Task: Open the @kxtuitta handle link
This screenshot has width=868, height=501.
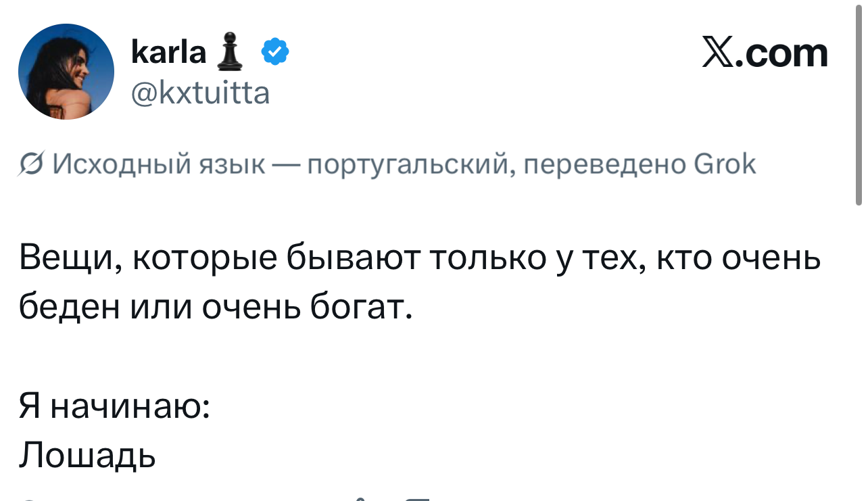Action: tap(200, 92)
